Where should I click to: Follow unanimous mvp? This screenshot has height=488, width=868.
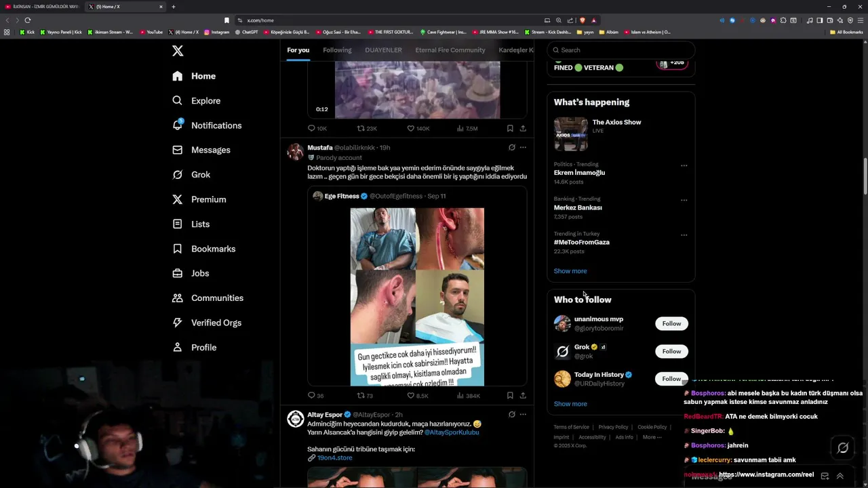pos(671,323)
